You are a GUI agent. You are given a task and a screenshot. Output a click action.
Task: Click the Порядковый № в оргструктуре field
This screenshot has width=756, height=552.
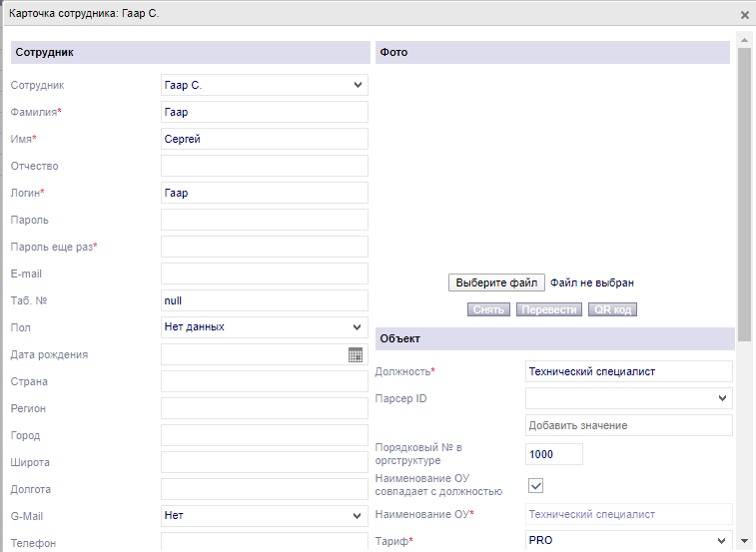(x=553, y=454)
